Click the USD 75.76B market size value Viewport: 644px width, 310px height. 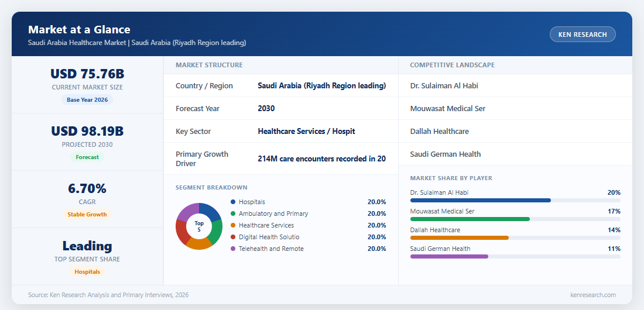pyautogui.click(x=87, y=74)
